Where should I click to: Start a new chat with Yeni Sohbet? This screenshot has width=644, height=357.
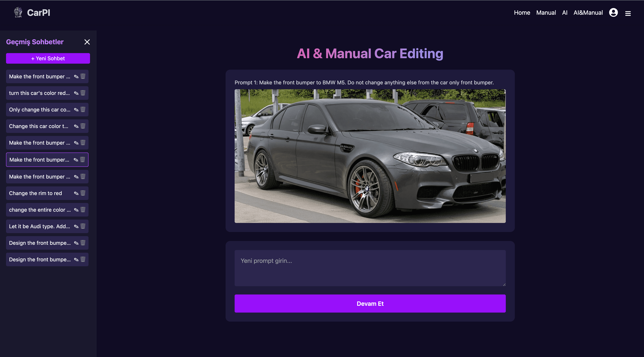48,58
